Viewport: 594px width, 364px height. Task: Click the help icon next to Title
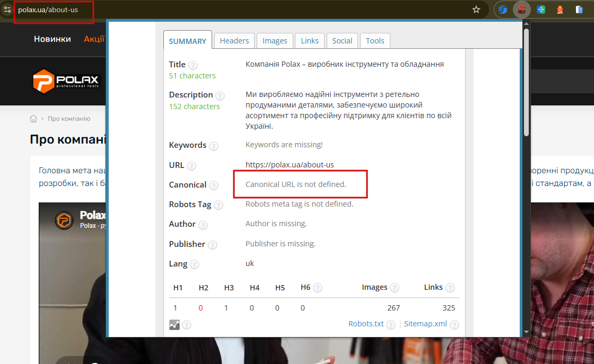click(193, 65)
